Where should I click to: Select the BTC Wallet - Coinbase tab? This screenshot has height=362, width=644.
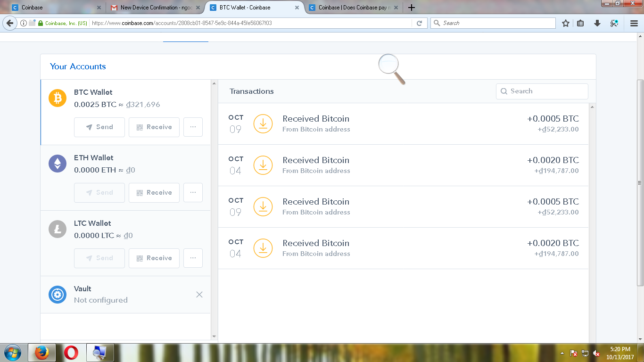click(255, 8)
